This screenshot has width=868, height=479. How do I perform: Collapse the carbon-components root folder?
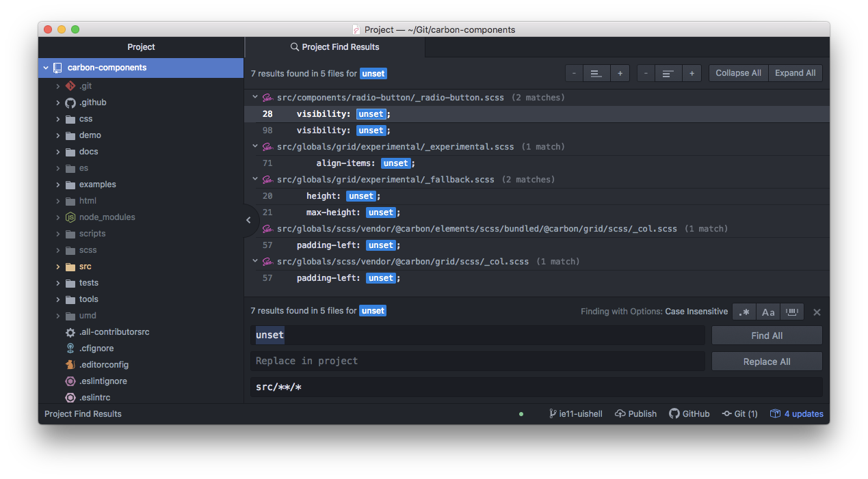[46, 68]
